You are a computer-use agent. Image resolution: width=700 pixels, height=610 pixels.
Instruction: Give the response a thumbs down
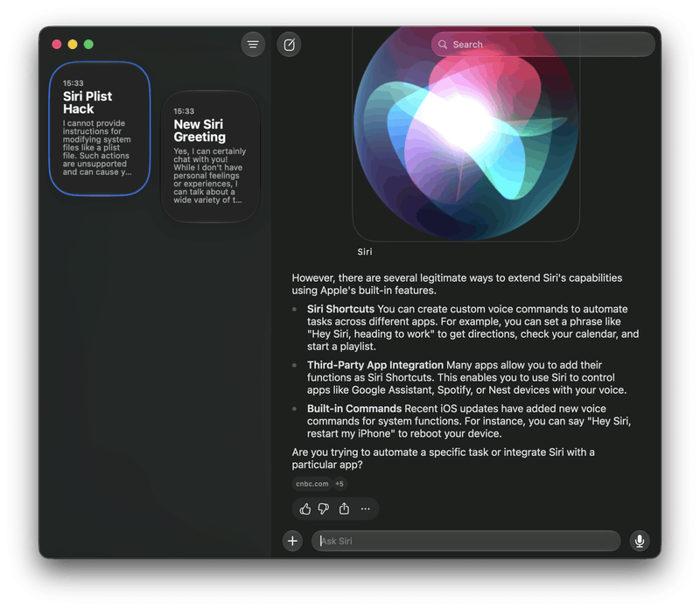tap(324, 508)
